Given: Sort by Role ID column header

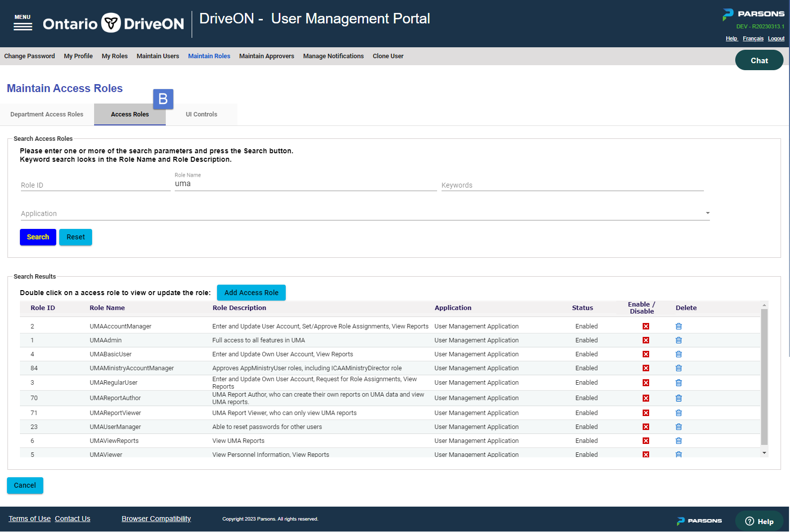Looking at the screenshot, I should 43,308.
